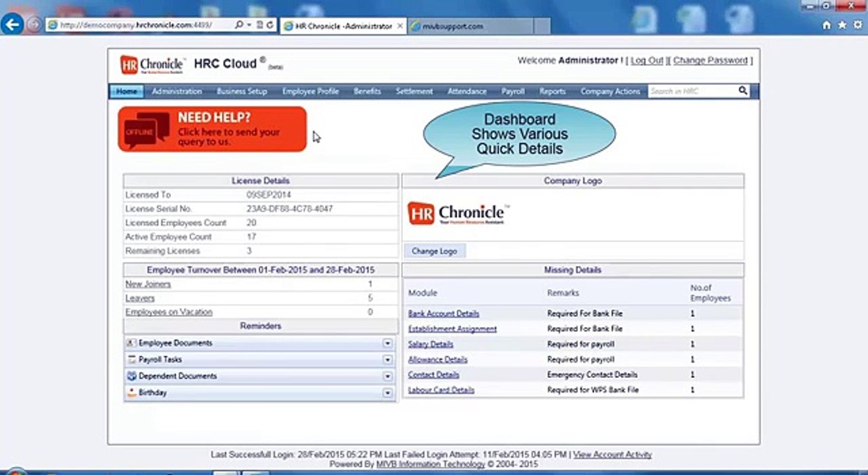This screenshot has height=475, width=868.
Task: Open the Payroll menu
Action: click(513, 92)
